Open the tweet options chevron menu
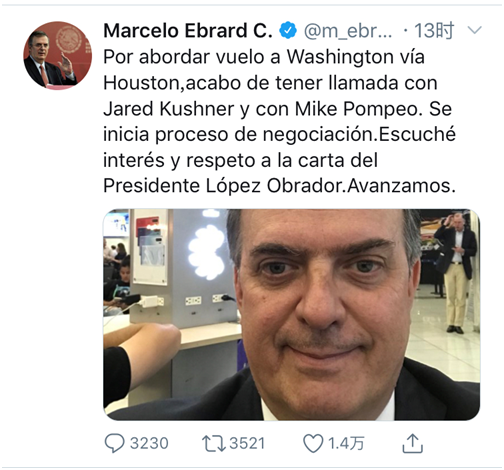 pos(474,30)
